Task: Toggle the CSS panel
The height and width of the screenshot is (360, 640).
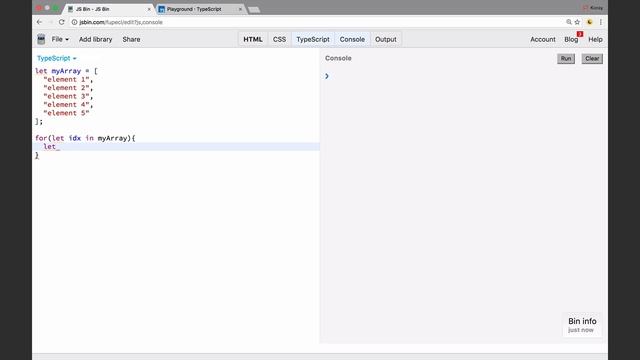Action: click(279, 39)
